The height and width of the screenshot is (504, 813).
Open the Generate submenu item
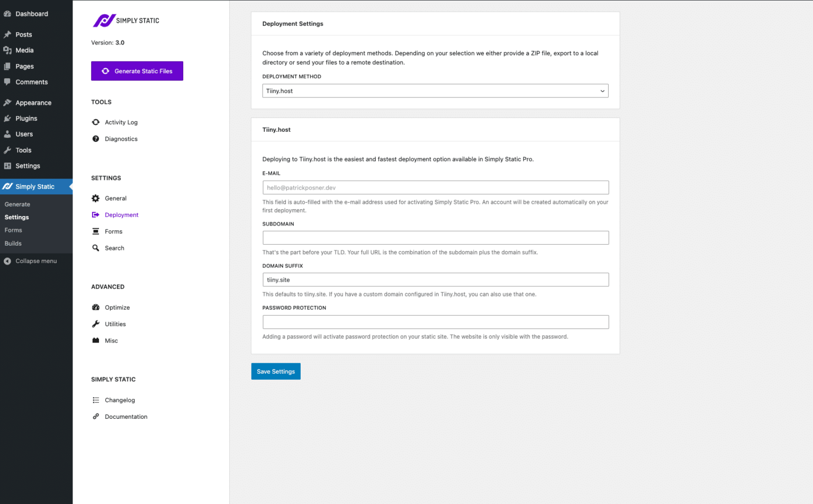pyautogui.click(x=17, y=204)
